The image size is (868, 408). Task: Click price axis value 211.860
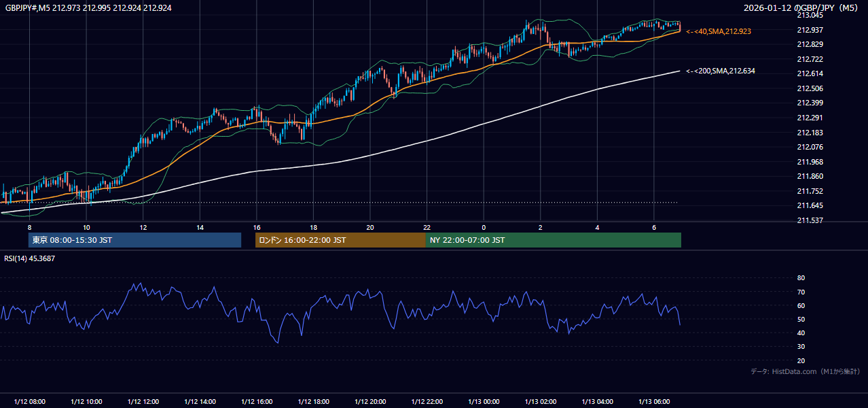coord(810,176)
